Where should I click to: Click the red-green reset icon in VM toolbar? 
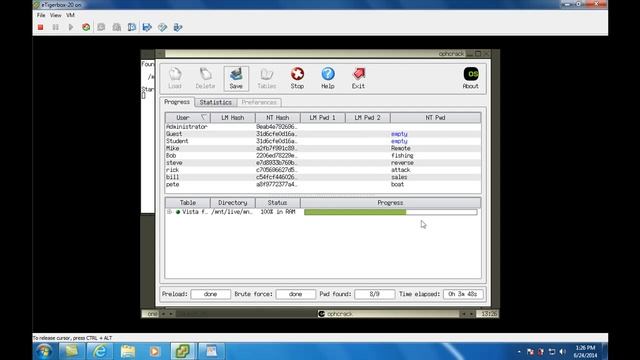click(x=86, y=27)
